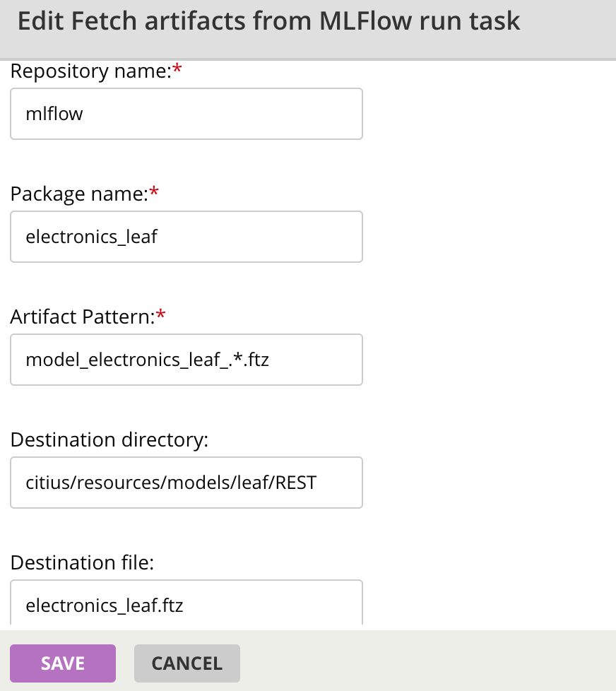The height and width of the screenshot is (691, 616).
Task: Click the Repository name input field
Action: click(186, 114)
